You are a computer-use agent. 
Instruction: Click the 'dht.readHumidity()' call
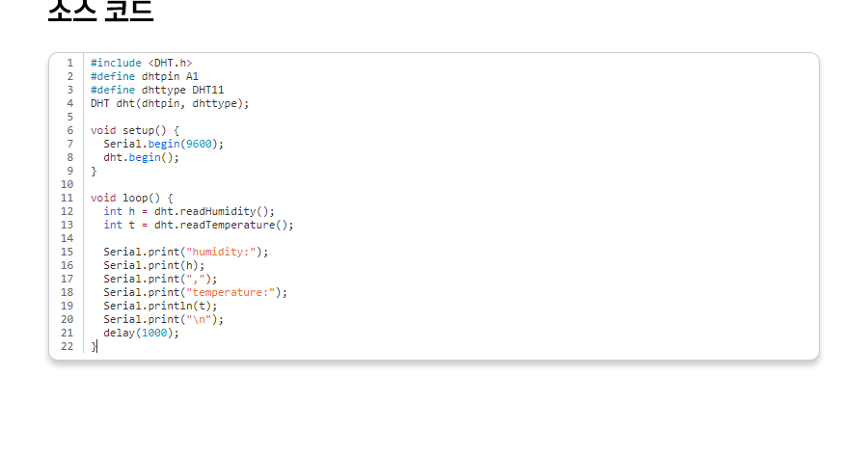(x=214, y=211)
